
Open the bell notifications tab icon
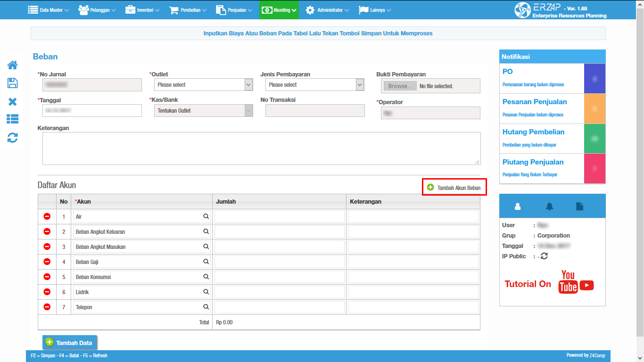[x=549, y=206]
